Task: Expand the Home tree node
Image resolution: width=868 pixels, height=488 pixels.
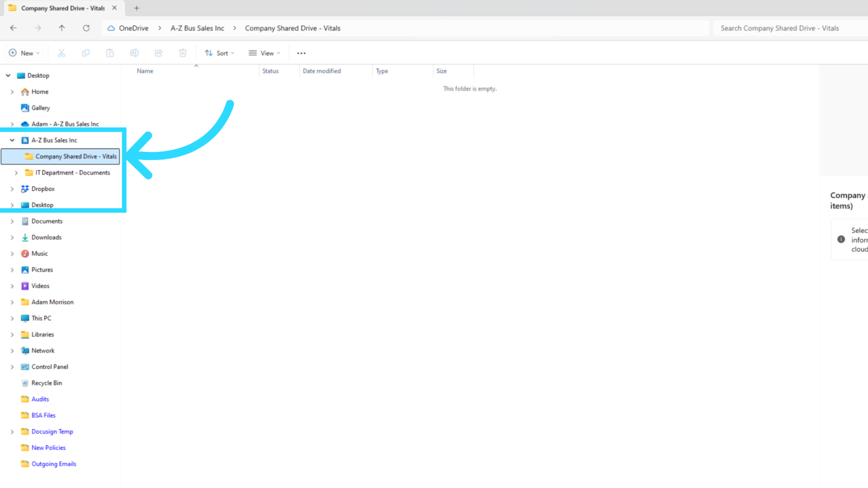Action: coord(12,92)
